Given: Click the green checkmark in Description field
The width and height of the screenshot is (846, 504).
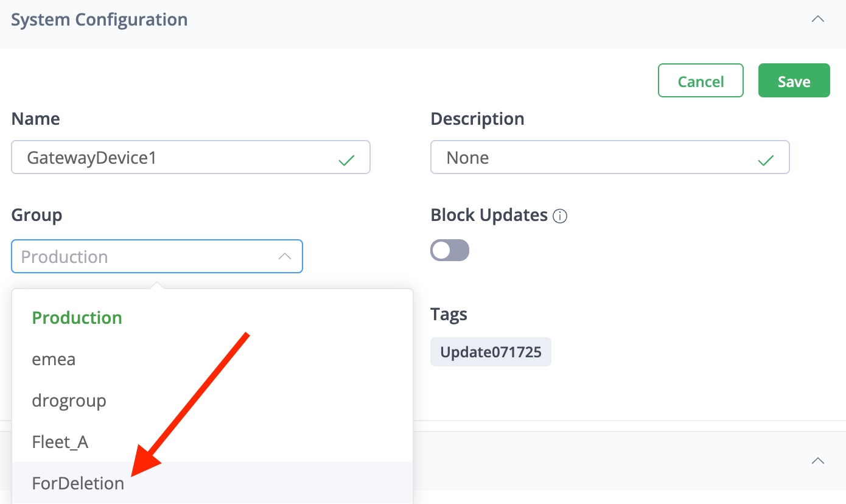Looking at the screenshot, I should click(x=766, y=161).
